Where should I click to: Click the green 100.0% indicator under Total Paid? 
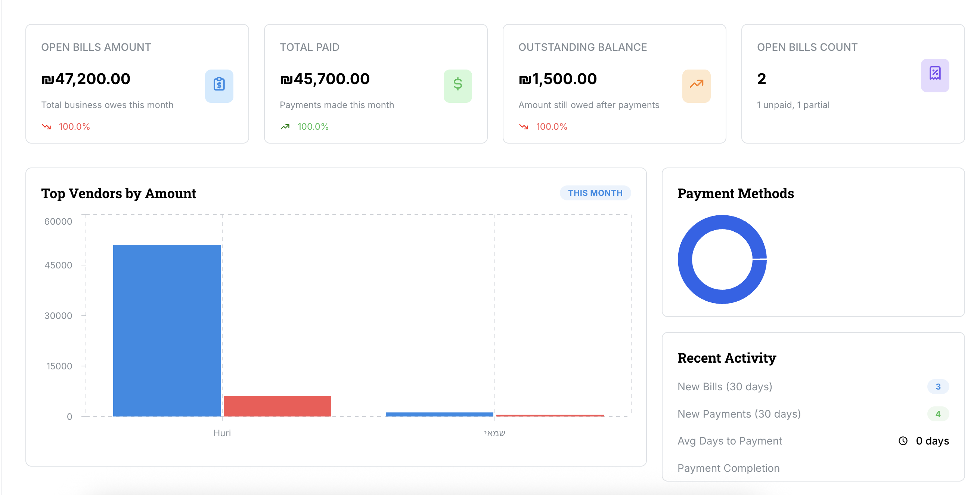(x=313, y=127)
